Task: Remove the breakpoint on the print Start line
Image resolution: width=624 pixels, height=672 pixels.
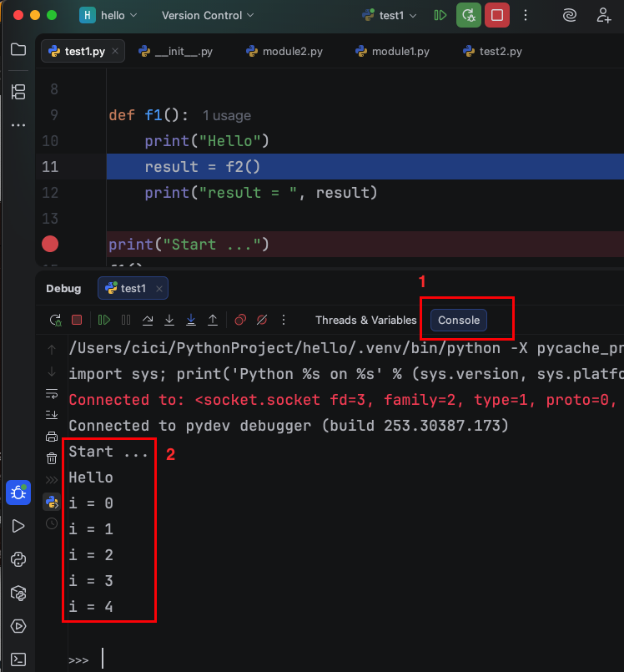Action: [50, 244]
